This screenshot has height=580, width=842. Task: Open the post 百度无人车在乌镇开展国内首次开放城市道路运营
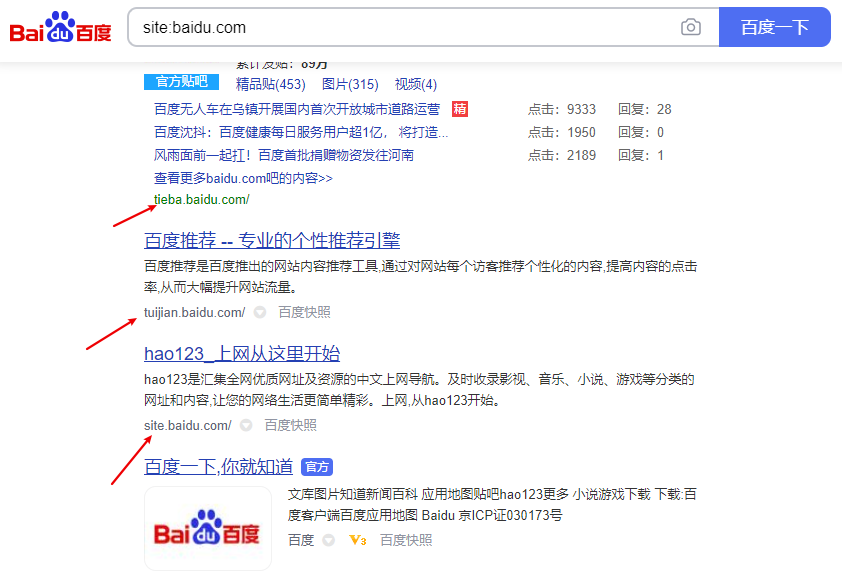coord(296,109)
